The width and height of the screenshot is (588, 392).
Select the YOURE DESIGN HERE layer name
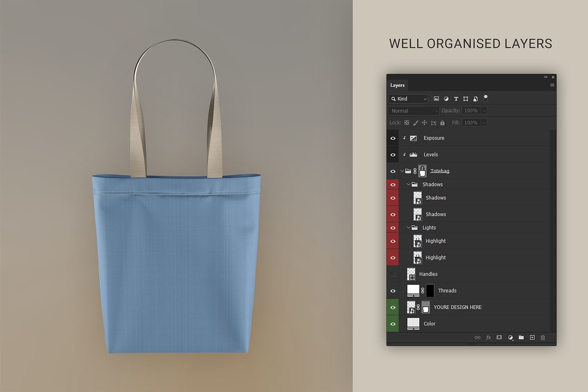point(458,307)
